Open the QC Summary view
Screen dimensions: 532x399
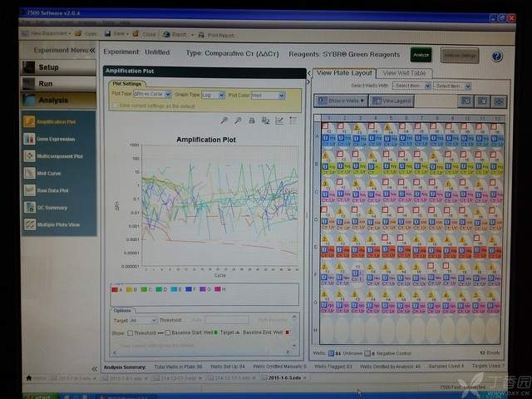pyautogui.click(x=46, y=207)
